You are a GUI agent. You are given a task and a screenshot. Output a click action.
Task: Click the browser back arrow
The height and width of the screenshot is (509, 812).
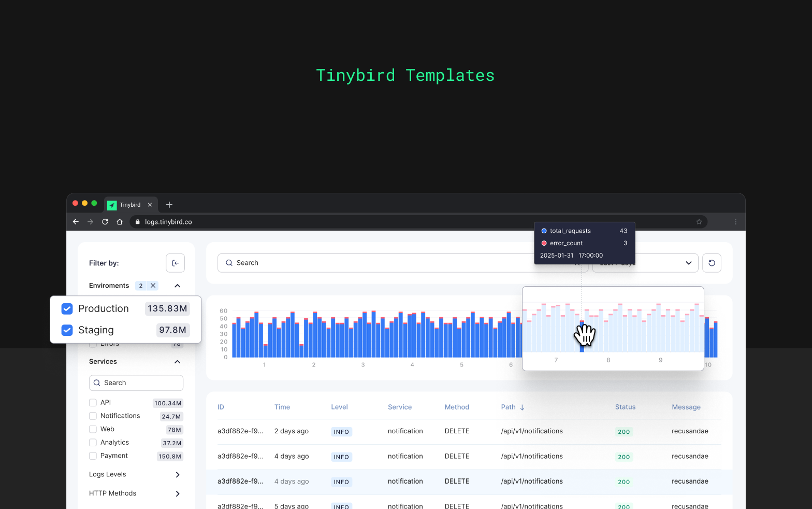[x=76, y=222]
